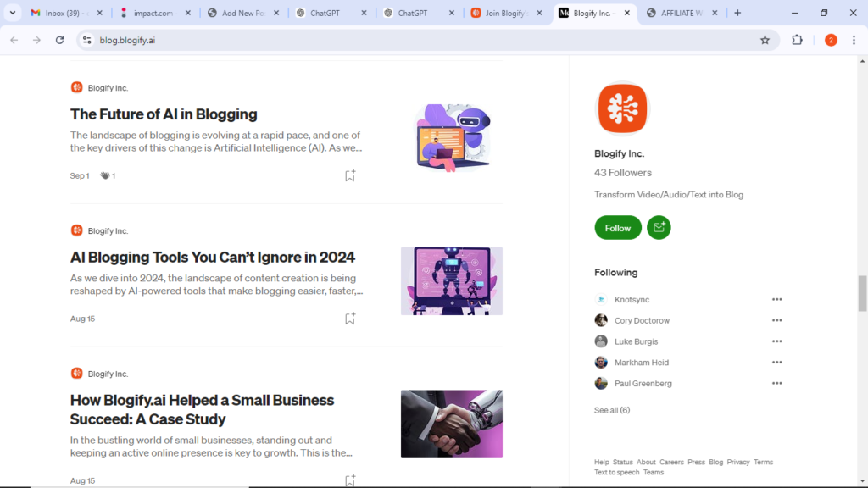Click the Text to speech footer link
Image resolution: width=868 pixels, height=488 pixels.
pyautogui.click(x=617, y=472)
